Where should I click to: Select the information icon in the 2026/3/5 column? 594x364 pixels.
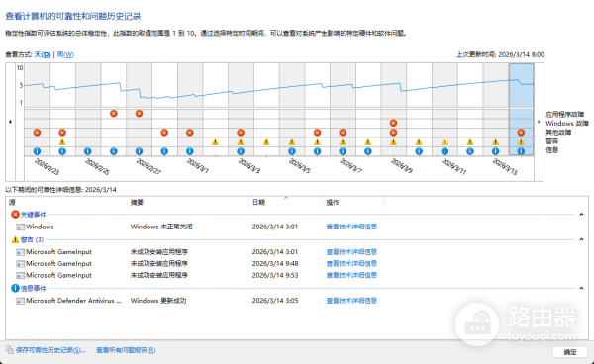click(292, 151)
